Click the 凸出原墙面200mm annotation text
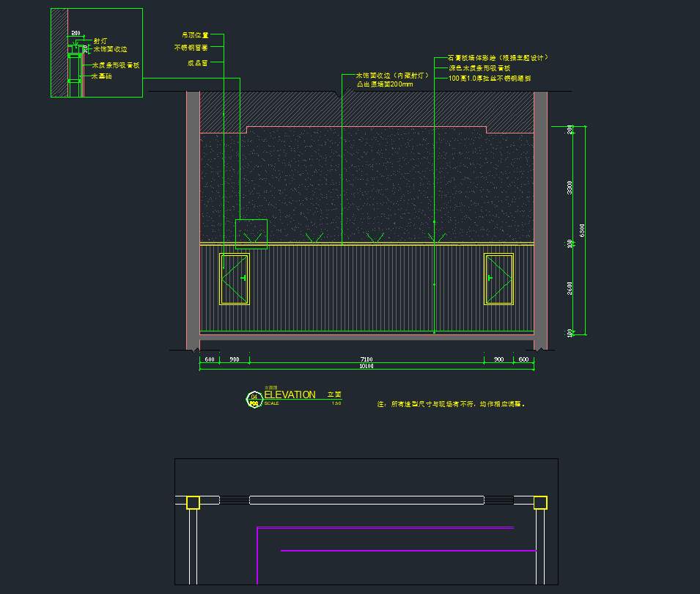 (x=385, y=84)
